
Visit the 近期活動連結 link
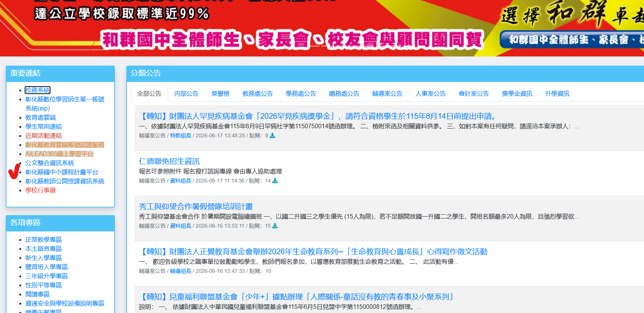pos(44,135)
